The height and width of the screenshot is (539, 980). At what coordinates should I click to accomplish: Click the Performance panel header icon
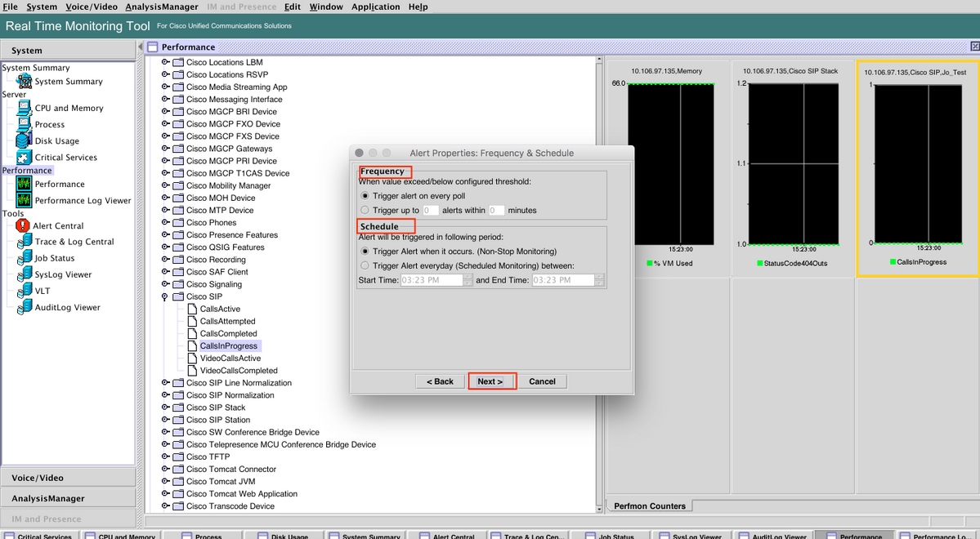(x=153, y=47)
